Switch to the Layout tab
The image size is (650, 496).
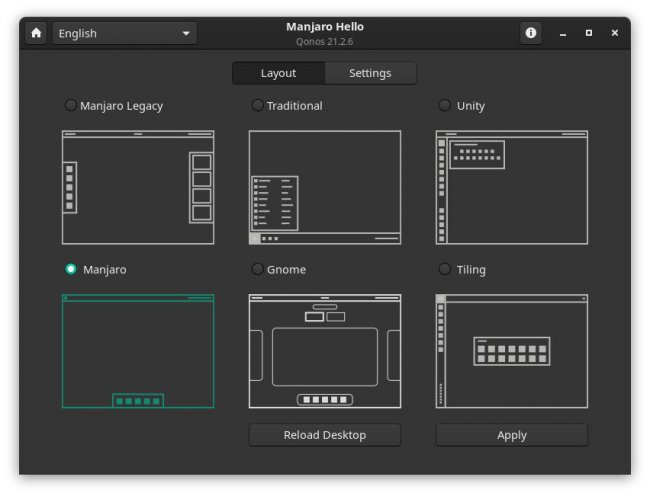tap(278, 73)
